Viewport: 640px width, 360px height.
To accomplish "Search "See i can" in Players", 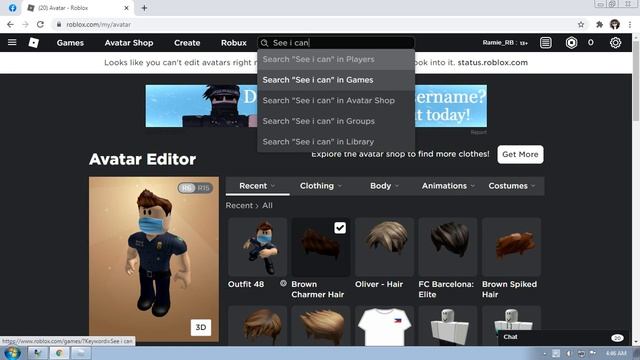I will click(336, 59).
